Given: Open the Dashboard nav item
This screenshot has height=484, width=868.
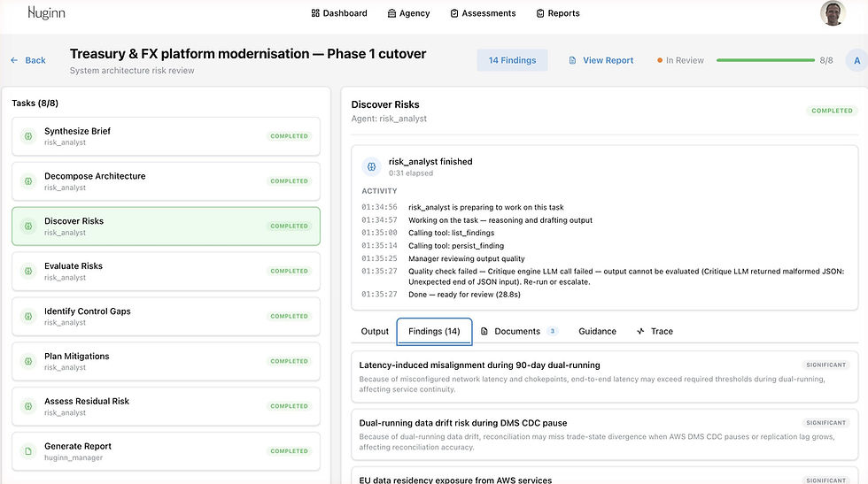Looking at the screenshot, I should (338, 13).
